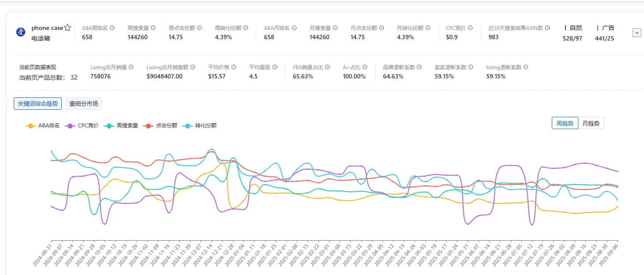Click the info icon next to Listing总月销量
Viewport: 644px width, 275px height.
pos(132,67)
